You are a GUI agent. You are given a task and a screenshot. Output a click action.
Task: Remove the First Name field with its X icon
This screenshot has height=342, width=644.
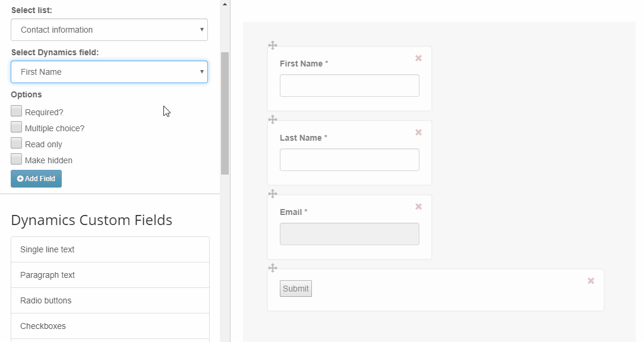pos(418,58)
